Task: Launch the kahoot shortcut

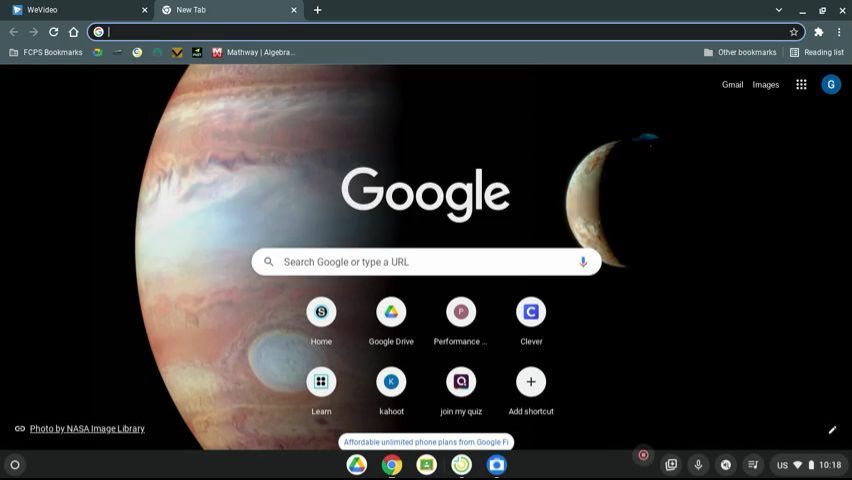Action: tap(391, 382)
